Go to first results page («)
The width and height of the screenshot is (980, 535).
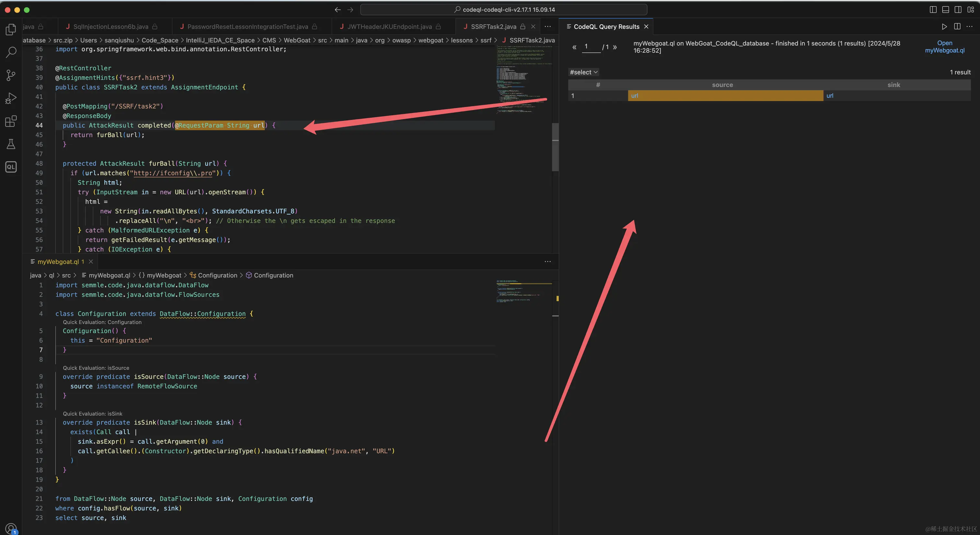click(x=575, y=47)
